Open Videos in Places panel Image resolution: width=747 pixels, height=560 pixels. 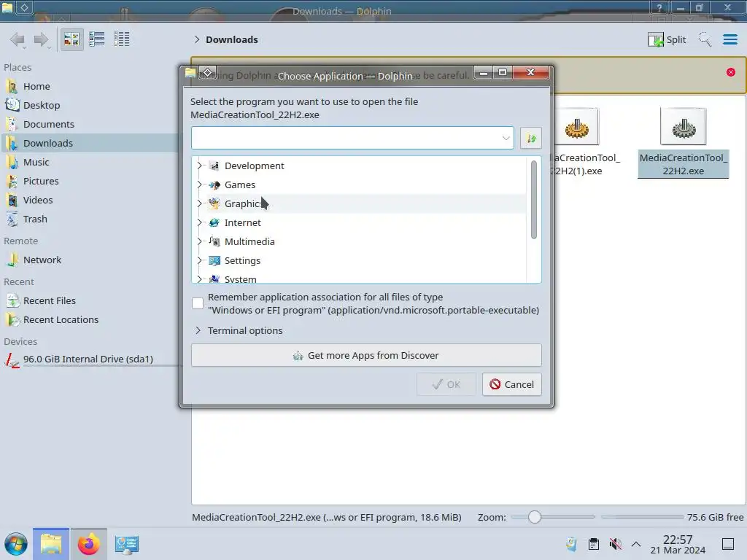pos(38,201)
